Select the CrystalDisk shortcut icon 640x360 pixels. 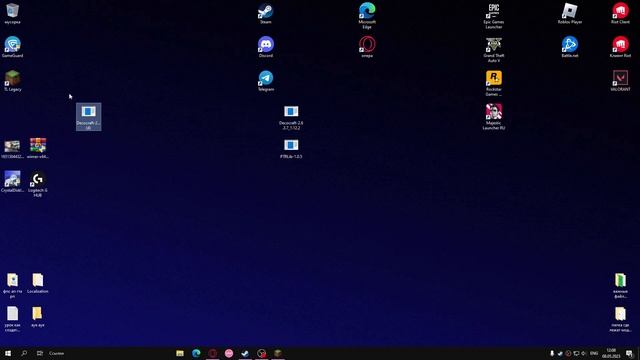point(12,182)
